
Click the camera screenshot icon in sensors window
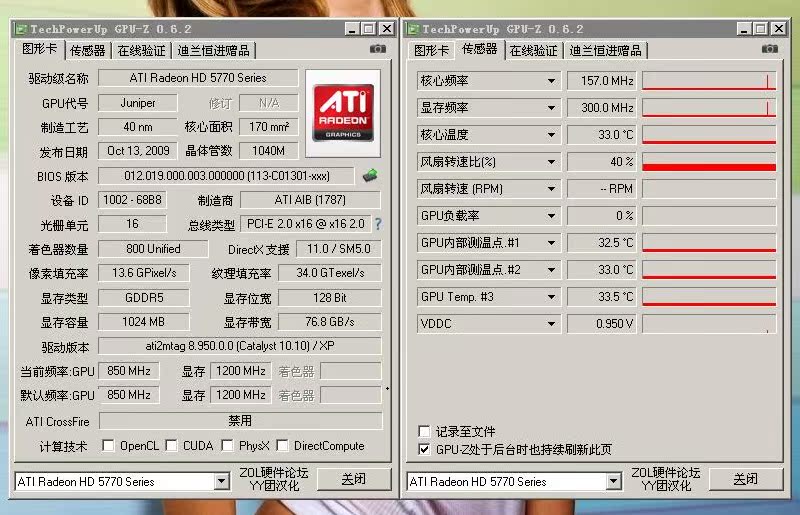pyautogui.click(x=770, y=49)
